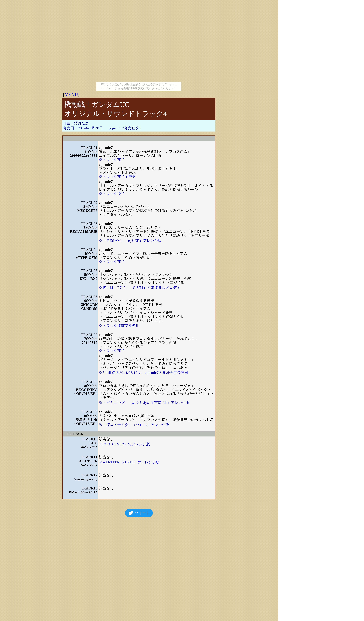This screenshot has width=364, height=621.
Task: Click note ※A LETTER（O.S.T1）のアレンジ版
Action: tap(129, 463)
